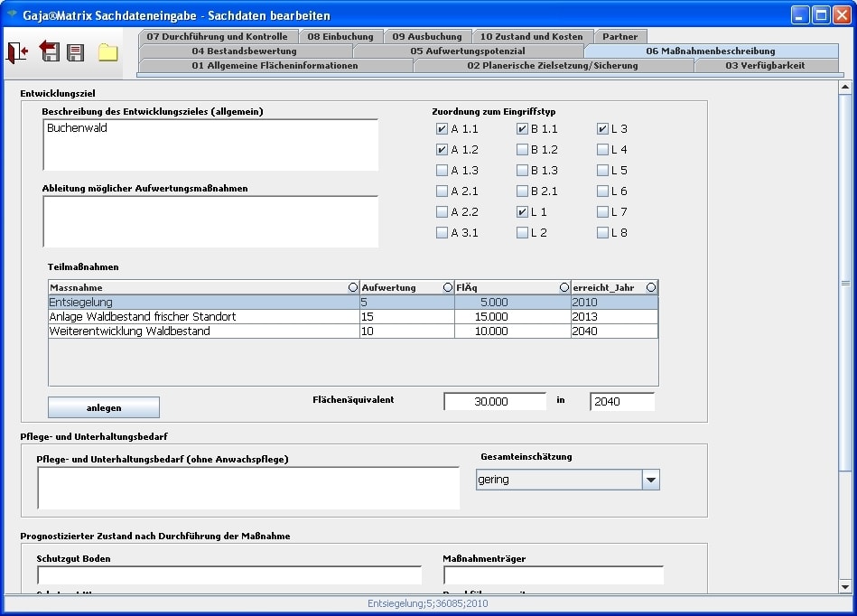Click the floppy disk save icon
This screenshot has height=616, width=857.
click(x=76, y=52)
